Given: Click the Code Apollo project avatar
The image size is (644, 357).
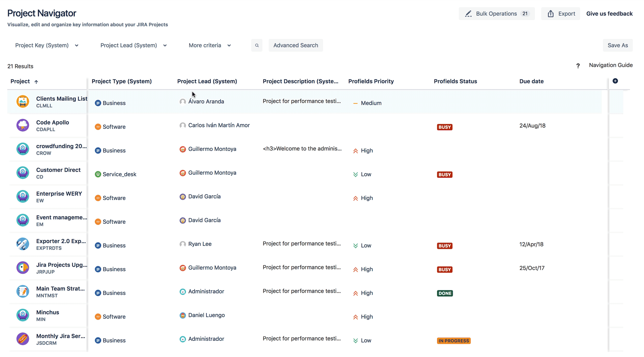Looking at the screenshot, I should coord(23,125).
